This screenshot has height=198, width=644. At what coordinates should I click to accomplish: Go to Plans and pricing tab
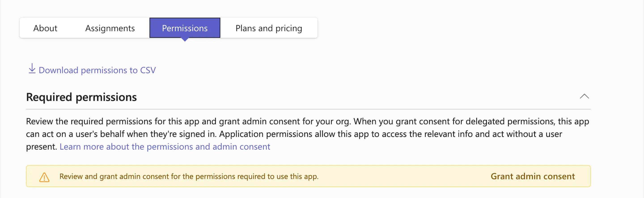tap(269, 28)
